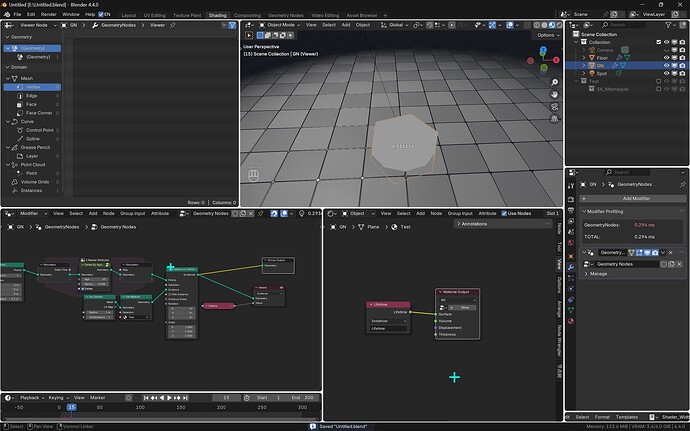Click the current frame number field
This screenshot has height=431, width=690.
226,398
